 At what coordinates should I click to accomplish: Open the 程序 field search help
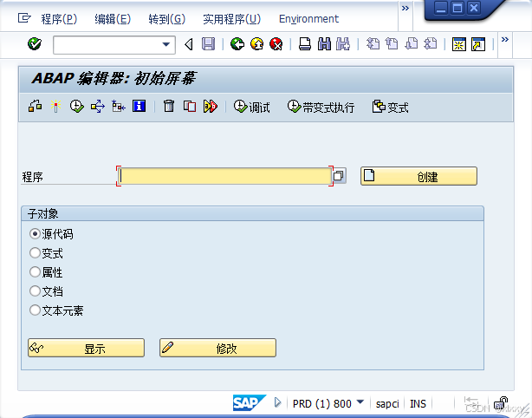(x=339, y=175)
